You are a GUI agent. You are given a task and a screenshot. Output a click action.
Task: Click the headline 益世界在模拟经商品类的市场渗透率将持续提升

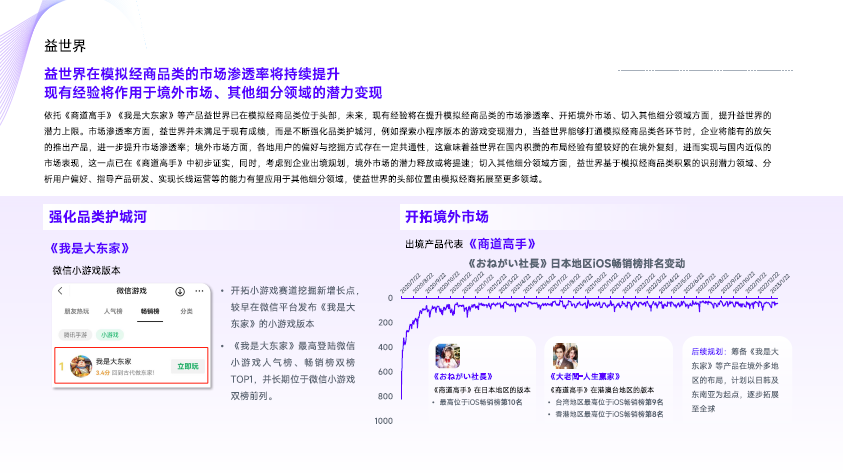coord(192,74)
